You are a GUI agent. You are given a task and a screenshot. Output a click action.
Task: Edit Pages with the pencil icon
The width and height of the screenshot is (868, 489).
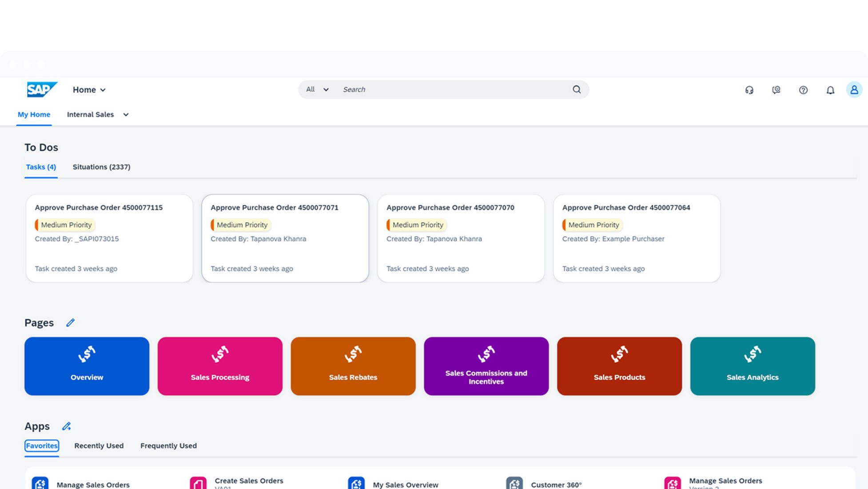coord(70,323)
